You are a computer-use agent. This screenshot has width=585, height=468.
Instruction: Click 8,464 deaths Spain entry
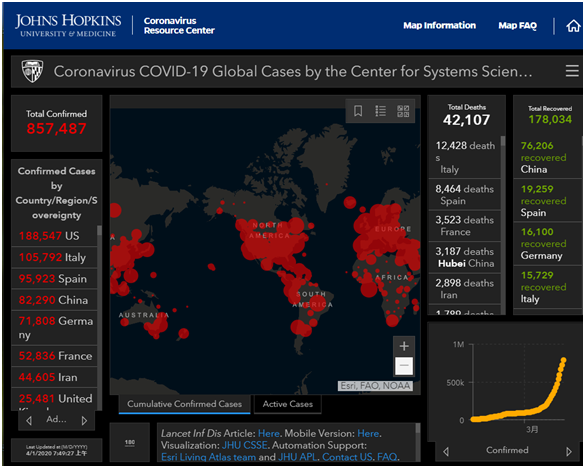[x=464, y=194]
